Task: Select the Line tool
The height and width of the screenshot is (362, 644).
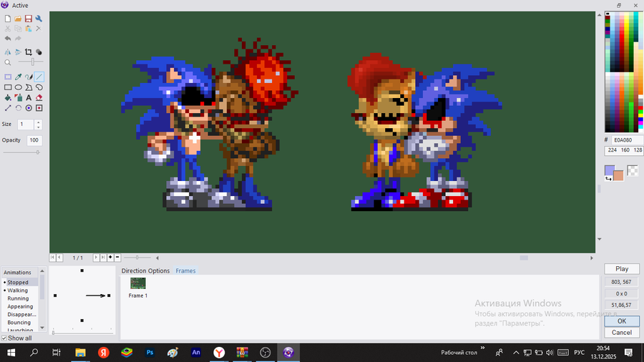Action: coord(39,77)
